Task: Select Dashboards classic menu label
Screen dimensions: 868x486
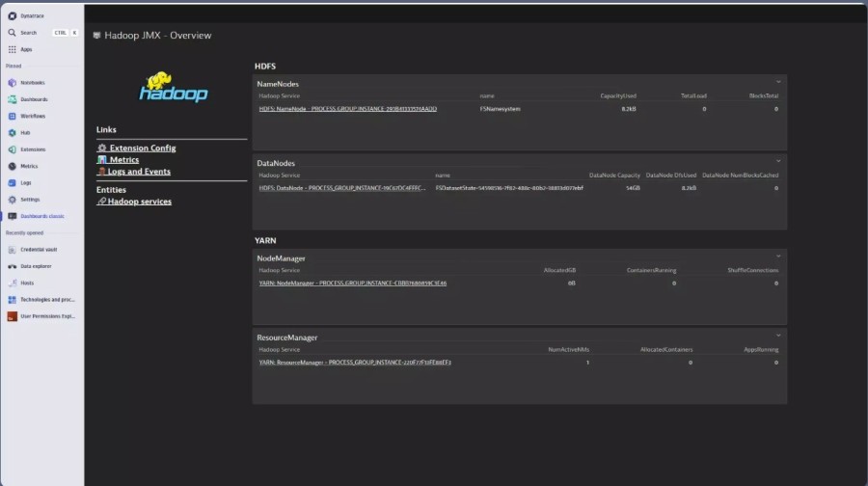Action: 42,216
